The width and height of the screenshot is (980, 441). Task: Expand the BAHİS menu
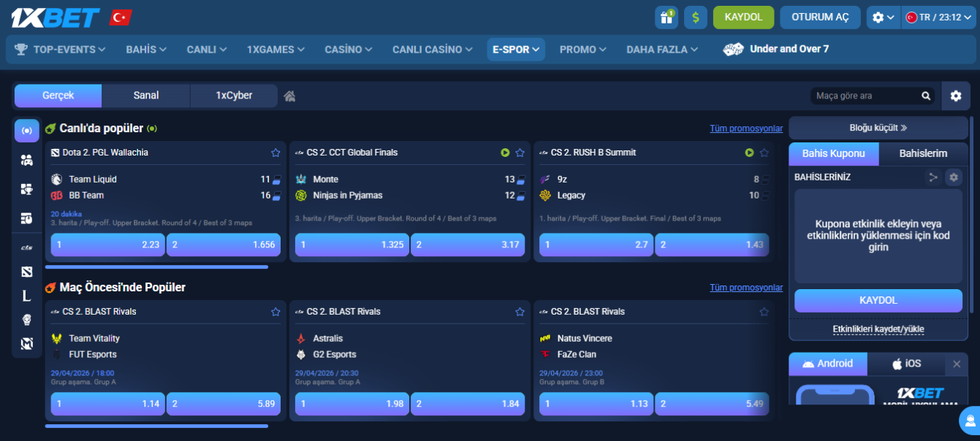tap(146, 50)
